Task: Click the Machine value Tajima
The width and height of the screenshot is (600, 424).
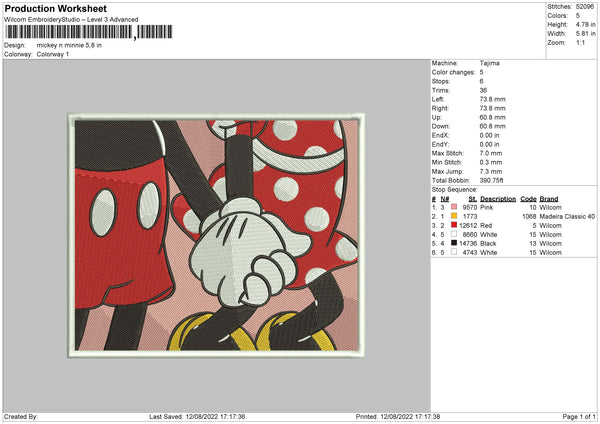Action: pos(489,63)
